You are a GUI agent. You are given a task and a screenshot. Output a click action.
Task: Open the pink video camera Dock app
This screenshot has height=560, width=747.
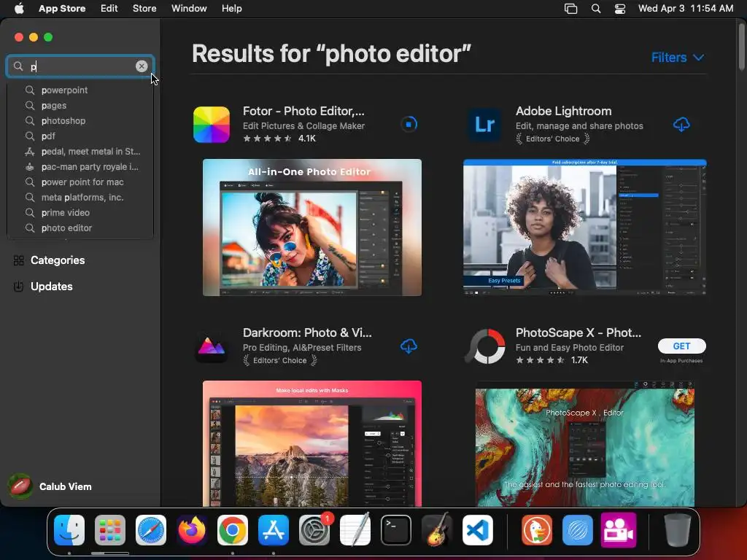pos(619,530)
